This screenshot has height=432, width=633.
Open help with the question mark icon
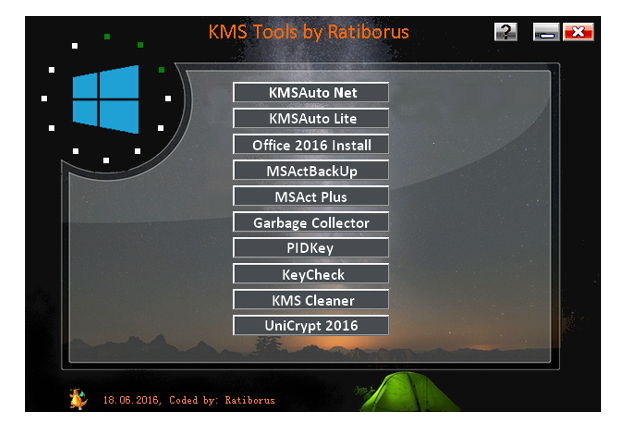[506, 32]
